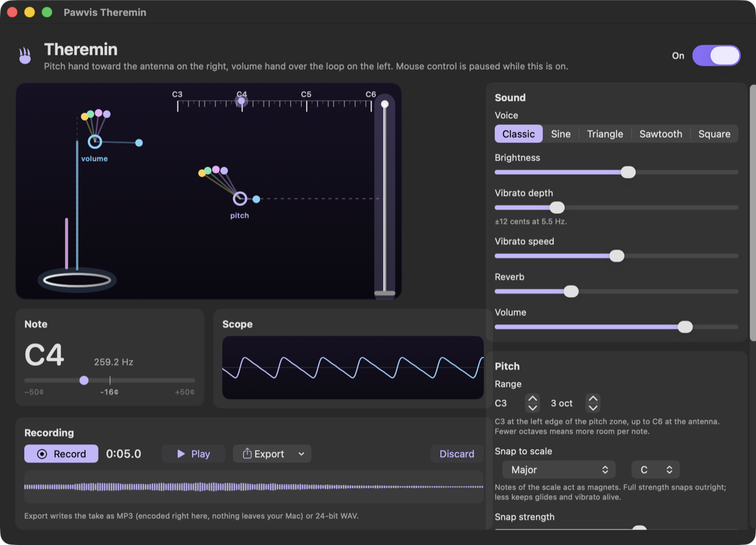Screen dimensions: 756x545
Task: Discard the current recording
Action: click(x=457, y=454)
